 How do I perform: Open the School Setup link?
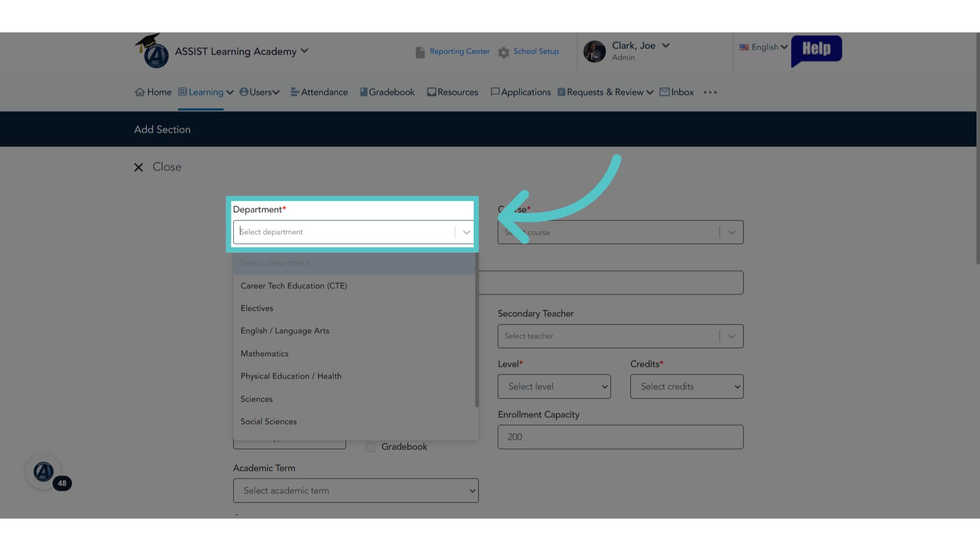click(x=536, y=52)
